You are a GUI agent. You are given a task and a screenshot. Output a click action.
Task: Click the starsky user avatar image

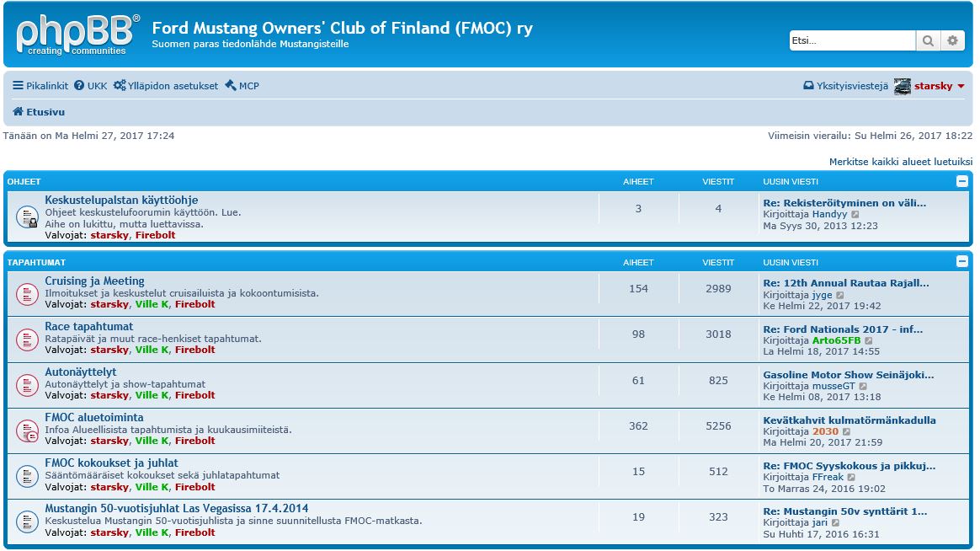[x=903, y=86]
